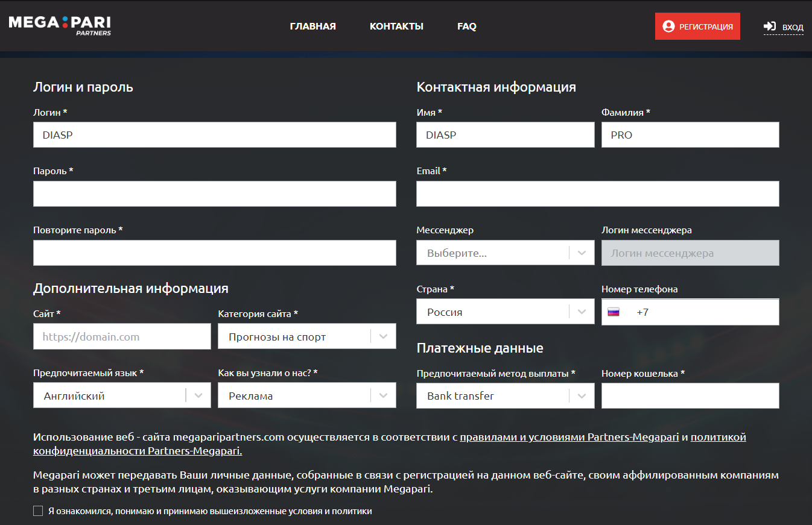
Task: Click the Номер кошелька field
Action: [x=690, y=396]
